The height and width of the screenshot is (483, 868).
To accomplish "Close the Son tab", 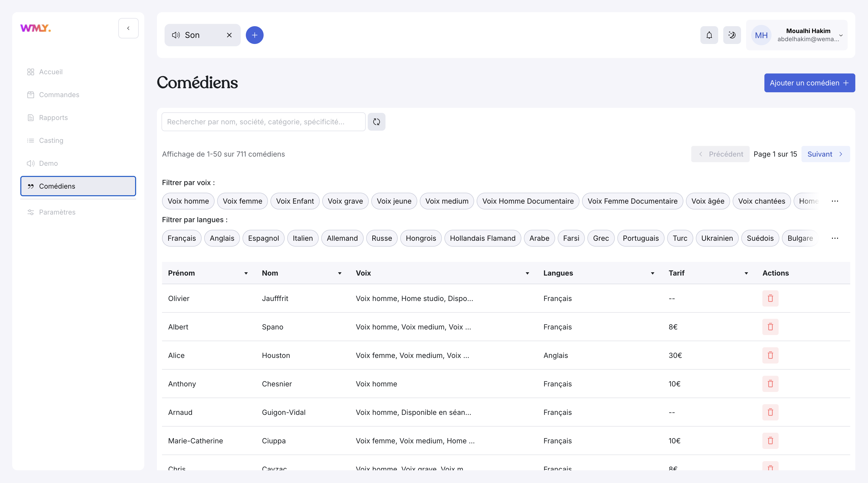I will click(229, 35).
